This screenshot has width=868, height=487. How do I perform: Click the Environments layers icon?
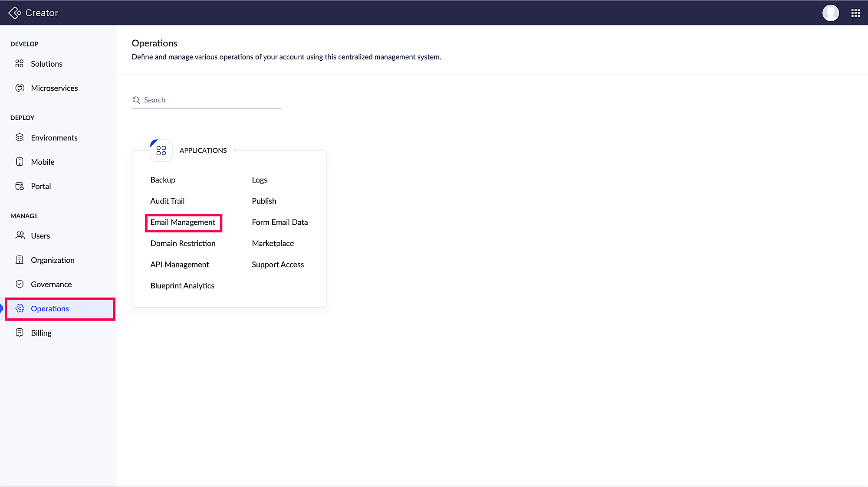(x=20, y=137)
